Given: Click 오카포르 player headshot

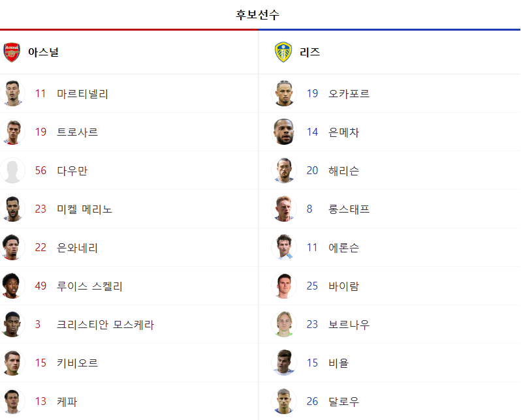Looking at the screenshot, I should click(x=284, y=93).
